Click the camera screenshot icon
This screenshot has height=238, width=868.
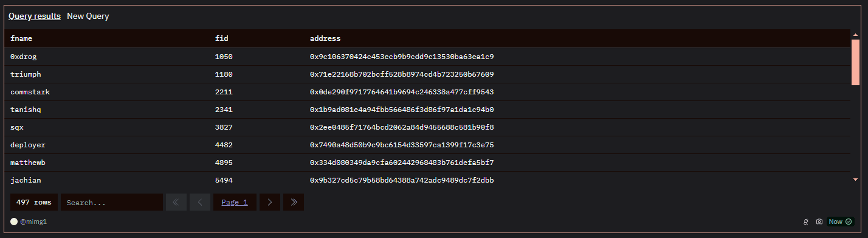819,222
